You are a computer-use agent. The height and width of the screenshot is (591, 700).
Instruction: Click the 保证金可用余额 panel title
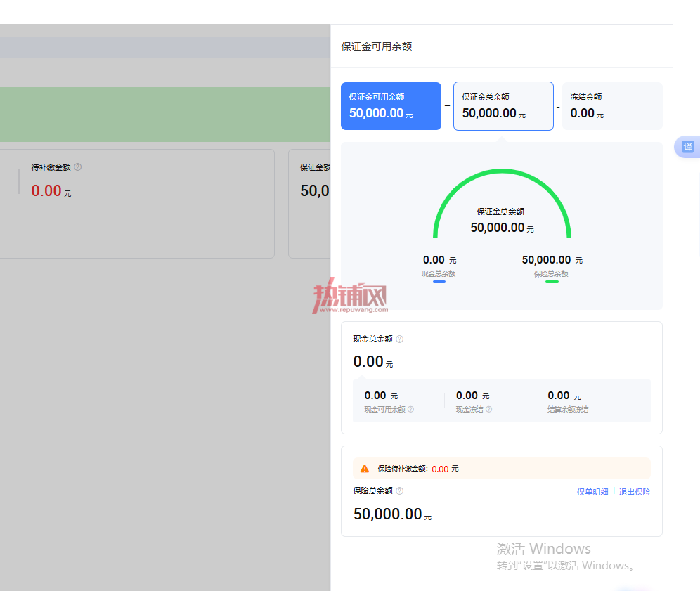click(x=376, y=46)
